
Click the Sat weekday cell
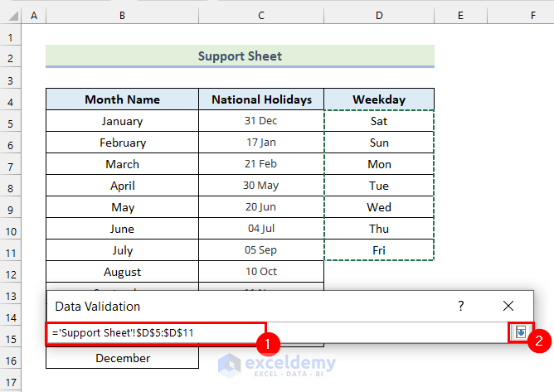(379, 121)
